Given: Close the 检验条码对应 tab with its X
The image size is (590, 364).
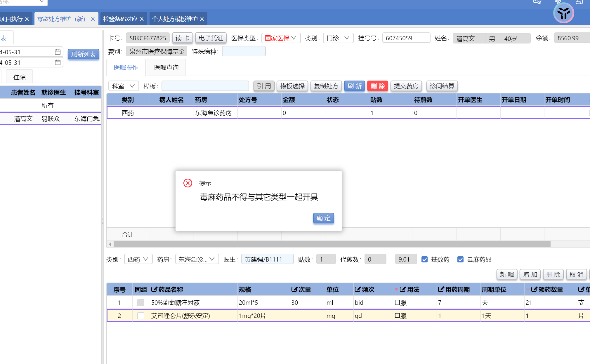Looking at the screenshot, I should coord(142,19).
